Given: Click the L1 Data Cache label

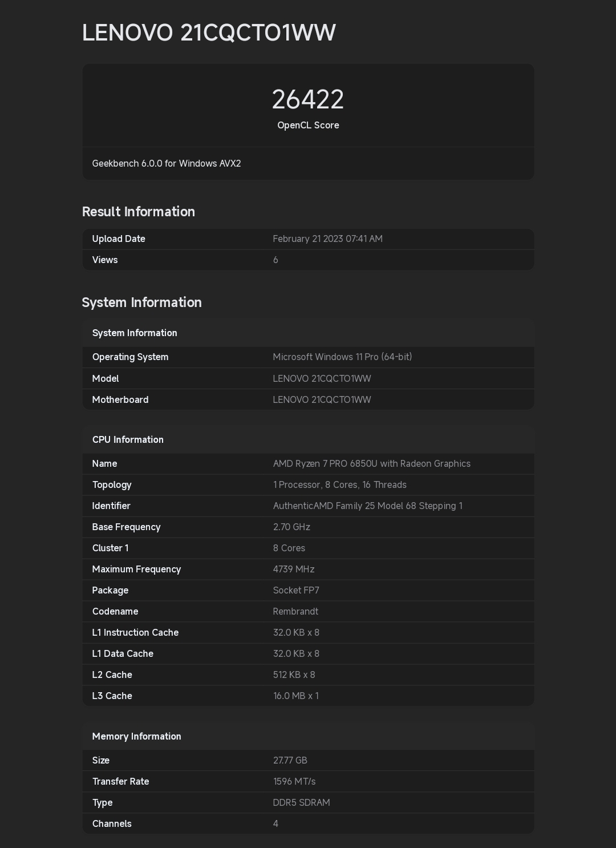Looking at the screenshot, I should point(123,653).
